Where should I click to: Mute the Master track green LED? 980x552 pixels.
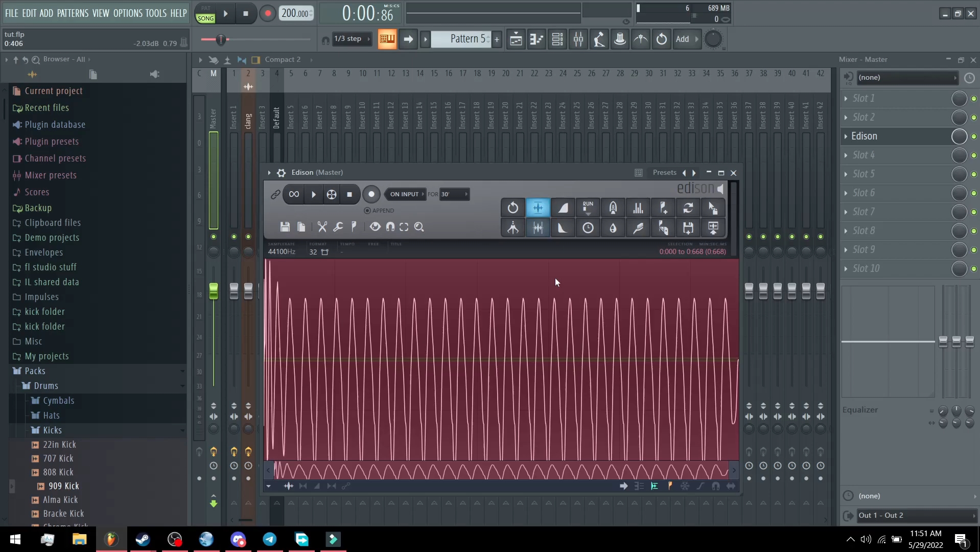(214, 237)
